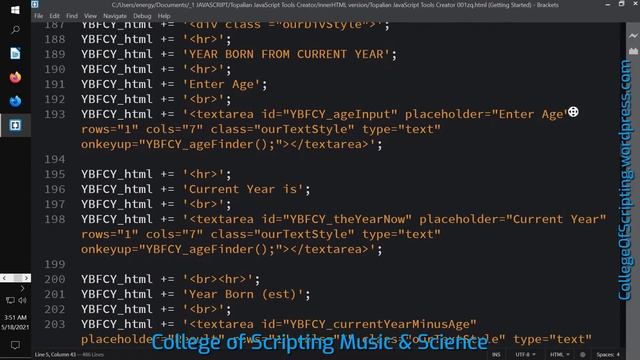Click 'Current Year is' string on line 196
The height and width of the screenshot is (360, 640).
click(x=242, y=189)
